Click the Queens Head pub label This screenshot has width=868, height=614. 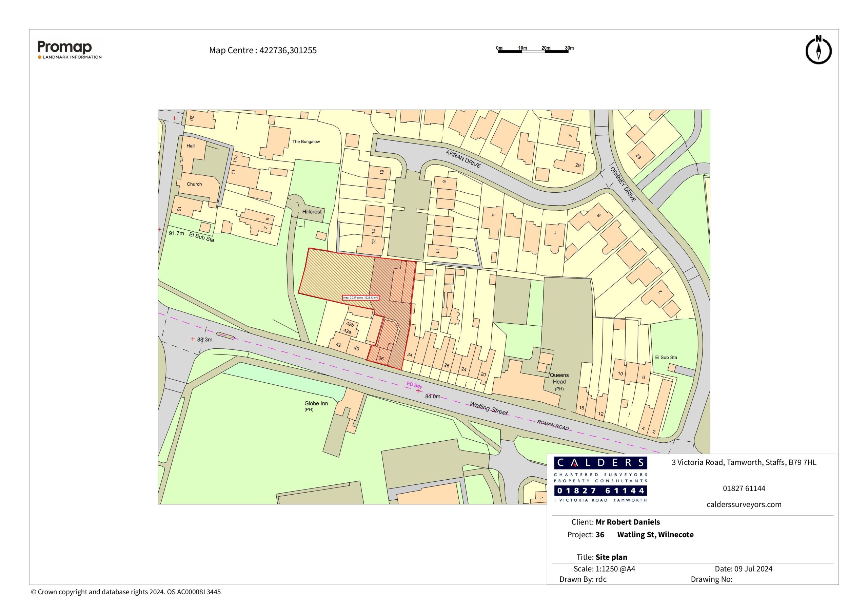click(x=559, y=379)
